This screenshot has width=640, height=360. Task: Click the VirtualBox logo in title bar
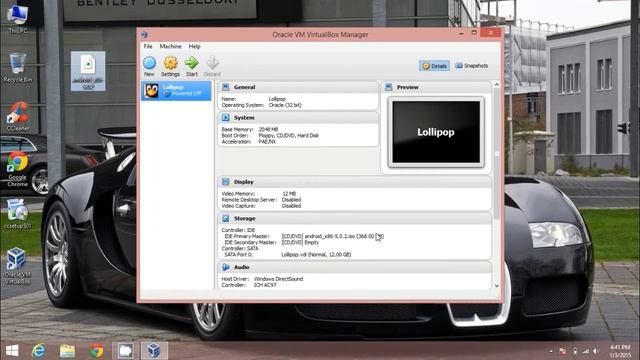click(x=144, y=35)
